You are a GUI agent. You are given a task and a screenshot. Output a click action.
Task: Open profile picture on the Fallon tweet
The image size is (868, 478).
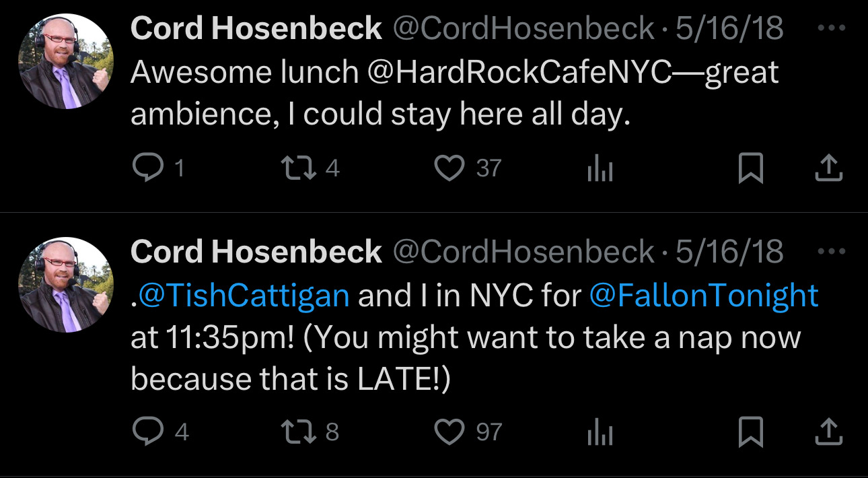click(66, 284)
